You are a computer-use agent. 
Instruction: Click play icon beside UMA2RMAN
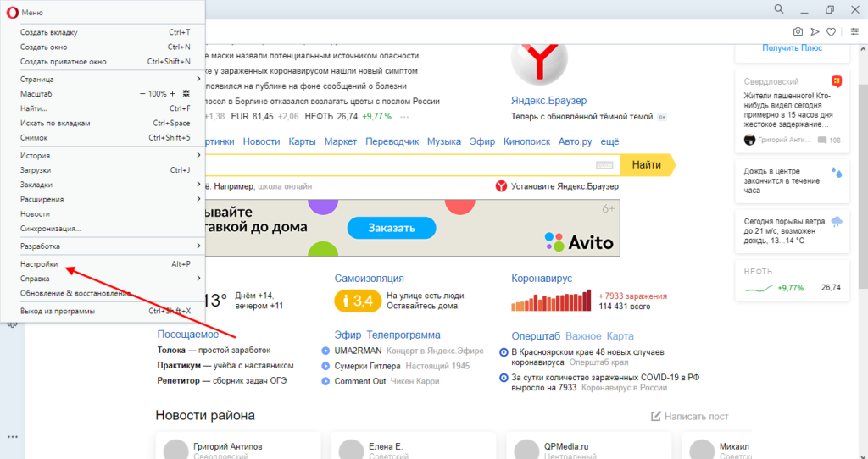tap(325, 351)
